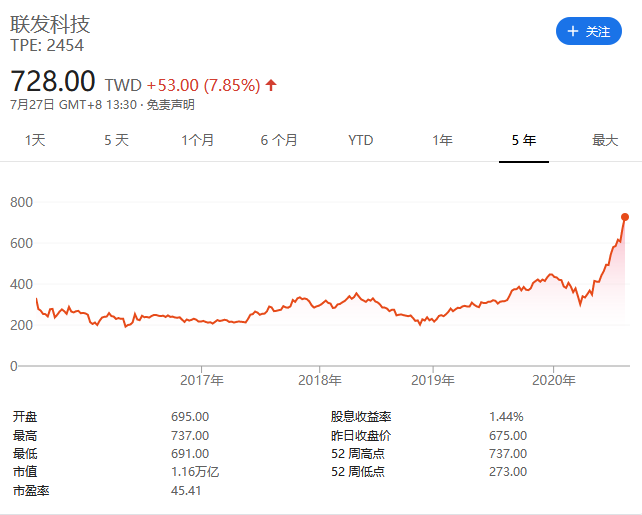The height and width of the screenshot is (515, 642).
Task: Click the TPE: 2454 ticker symbol
Action: (47, 46)
